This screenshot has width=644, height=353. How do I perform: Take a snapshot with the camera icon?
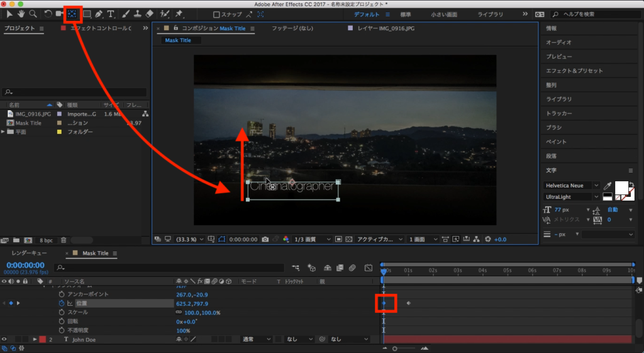pyautogui.click(x=265, y=239)
